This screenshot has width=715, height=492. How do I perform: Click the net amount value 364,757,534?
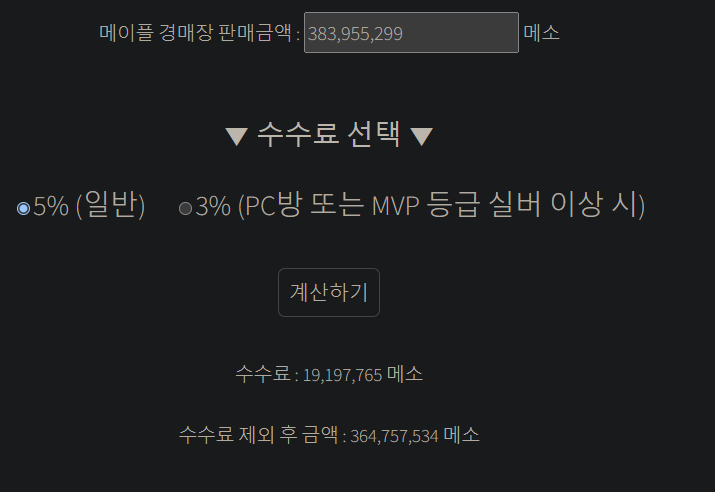point(394,436)
